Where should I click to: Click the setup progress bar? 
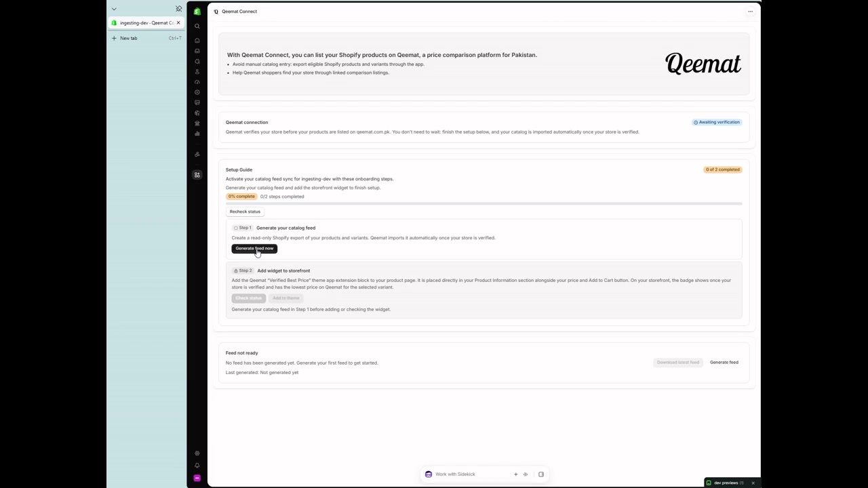(484, 203)
